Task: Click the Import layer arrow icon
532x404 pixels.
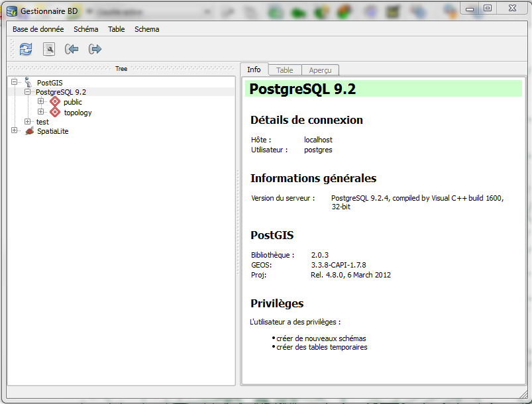Action: [72, 49]
